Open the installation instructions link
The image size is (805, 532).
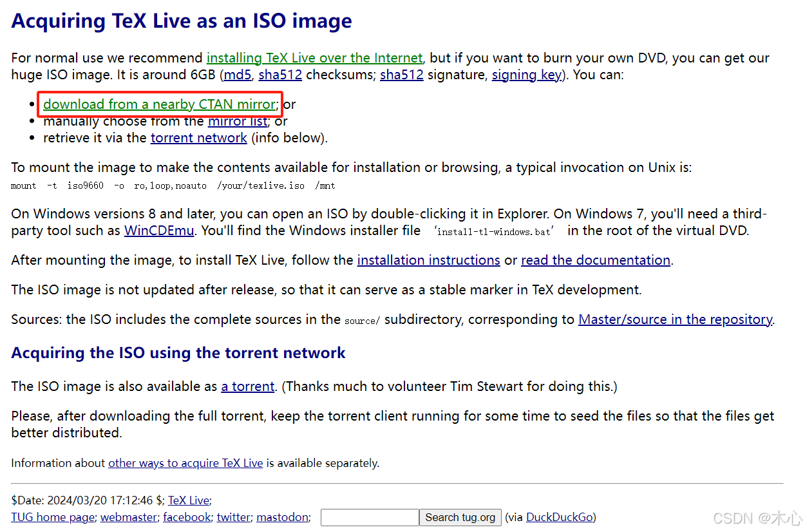point(428,260)
